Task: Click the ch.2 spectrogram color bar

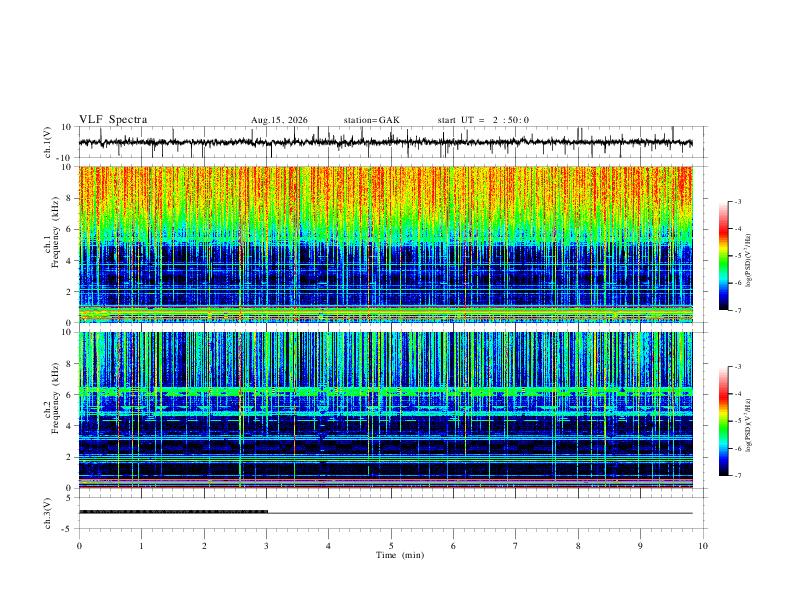Action: point(723,421)
